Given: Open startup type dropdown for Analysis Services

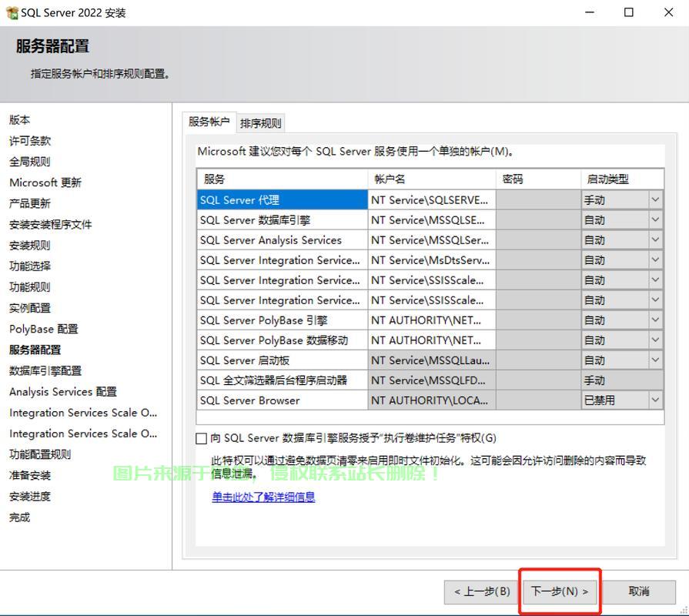Looking at the screenshot, I should 654,240.
